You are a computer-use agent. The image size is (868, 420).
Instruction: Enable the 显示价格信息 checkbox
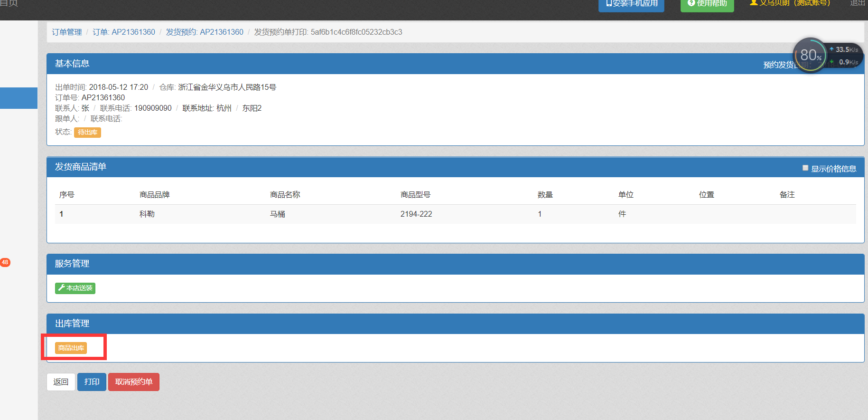(x=805, y=168)
